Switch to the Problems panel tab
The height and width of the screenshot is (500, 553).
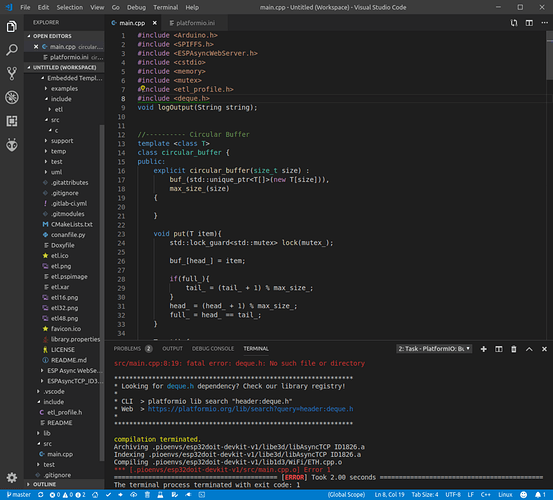click(132, 349)
